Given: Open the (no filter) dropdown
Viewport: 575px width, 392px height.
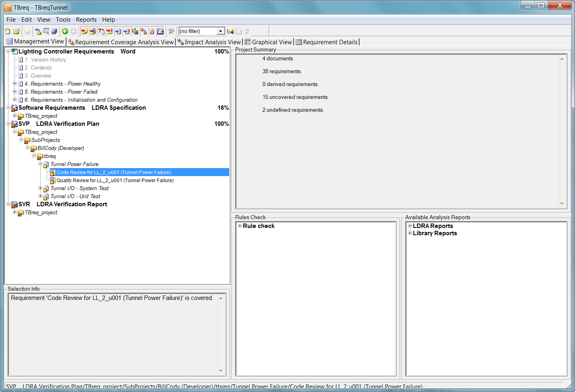Looking at the screenshot, I should tap(220, 31).
